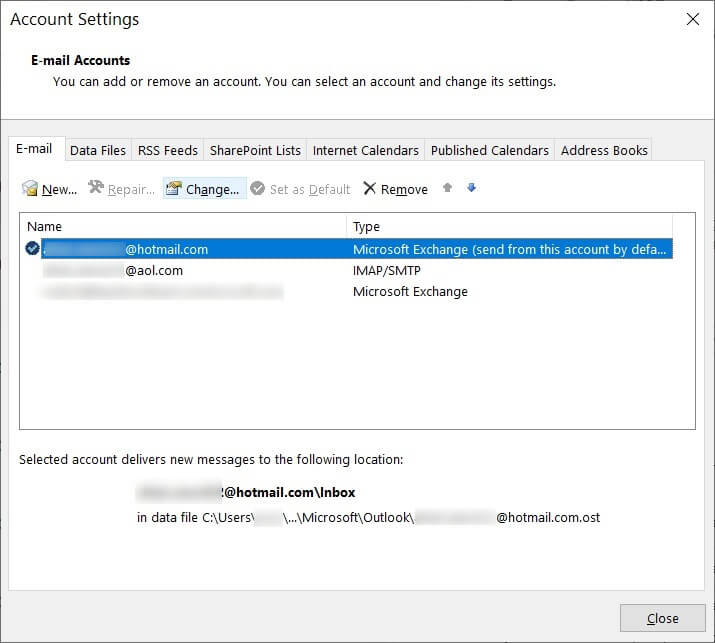Click the IMAP/SMTP type cell
This screenshot has width=715, height=643.
387,270
